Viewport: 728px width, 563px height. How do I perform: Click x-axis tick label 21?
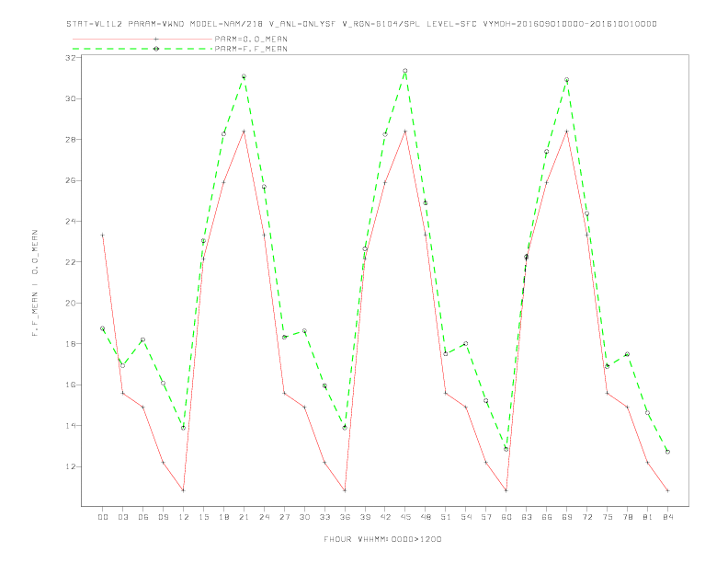tap(244, 517)
